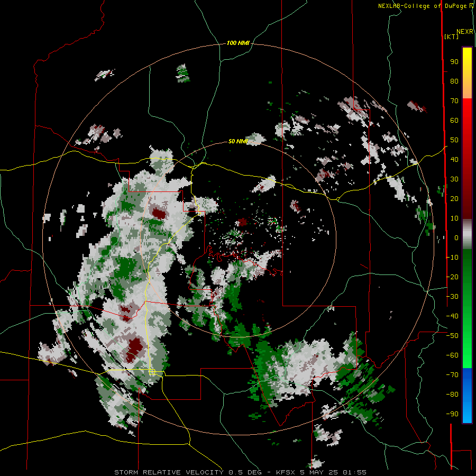Click the -80 value on velocity scale
476x476 pixels.
452,395
